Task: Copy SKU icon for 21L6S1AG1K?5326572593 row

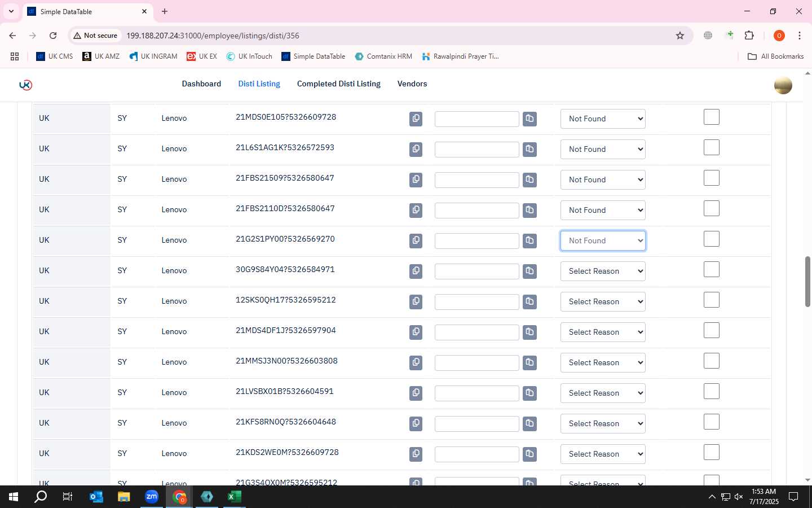Action: 416,149
